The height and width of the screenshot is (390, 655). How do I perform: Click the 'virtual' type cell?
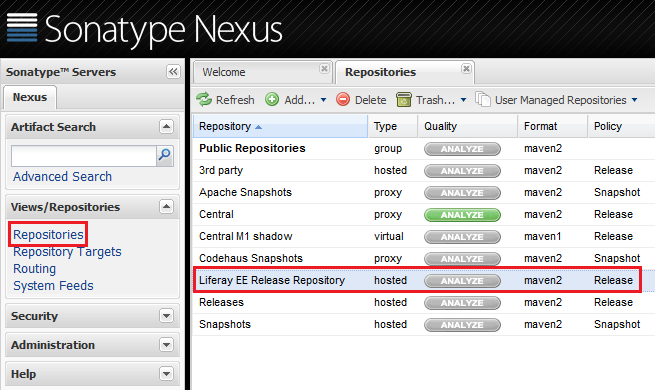click(388, 236)
